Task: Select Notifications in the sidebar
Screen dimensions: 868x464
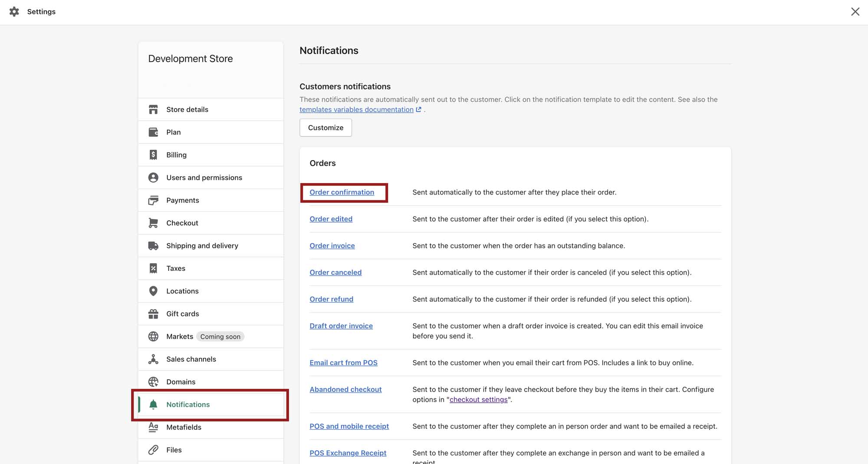Action: coord(211,405)
